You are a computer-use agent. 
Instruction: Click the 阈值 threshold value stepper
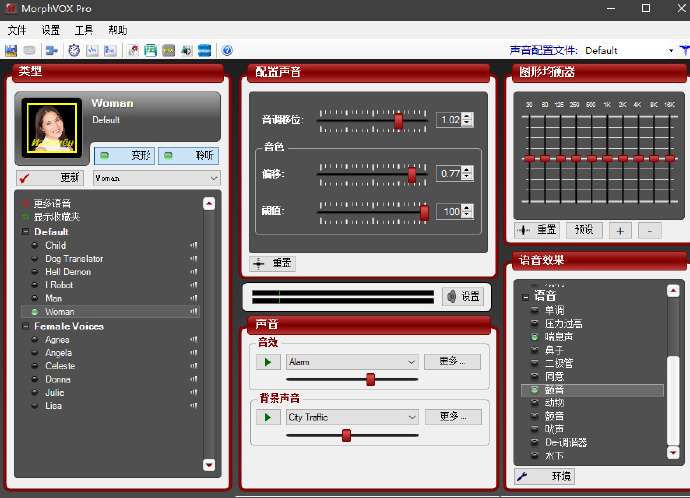tap(467, 211)
